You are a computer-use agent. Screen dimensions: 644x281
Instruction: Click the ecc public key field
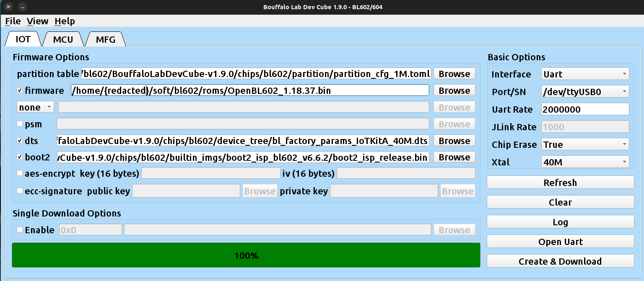186,191
